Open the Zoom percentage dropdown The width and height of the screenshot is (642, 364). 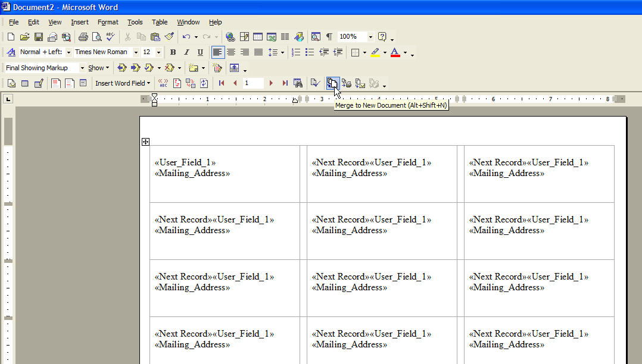point(370,37)
